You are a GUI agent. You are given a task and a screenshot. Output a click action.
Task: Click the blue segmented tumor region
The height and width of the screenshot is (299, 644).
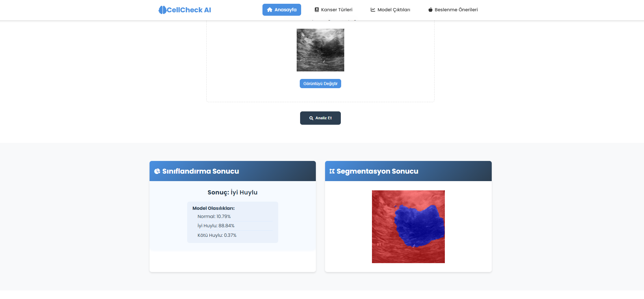click(x=419, y=226)
